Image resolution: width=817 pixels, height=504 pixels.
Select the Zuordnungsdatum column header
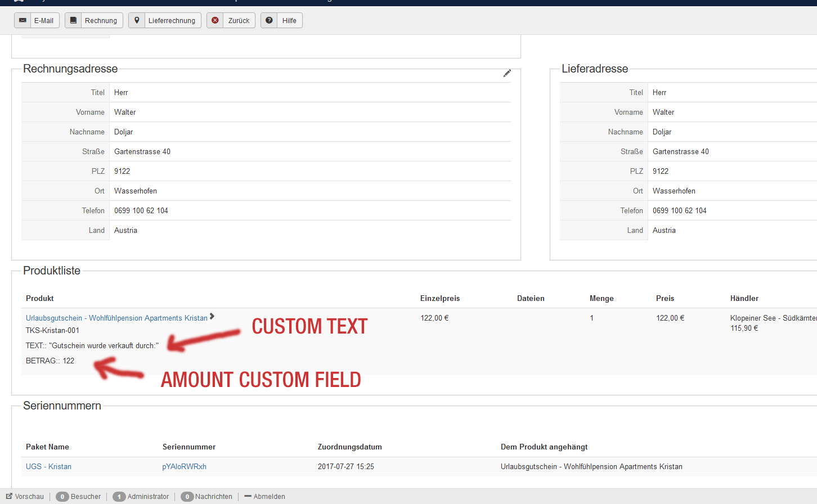coord(349,447)
